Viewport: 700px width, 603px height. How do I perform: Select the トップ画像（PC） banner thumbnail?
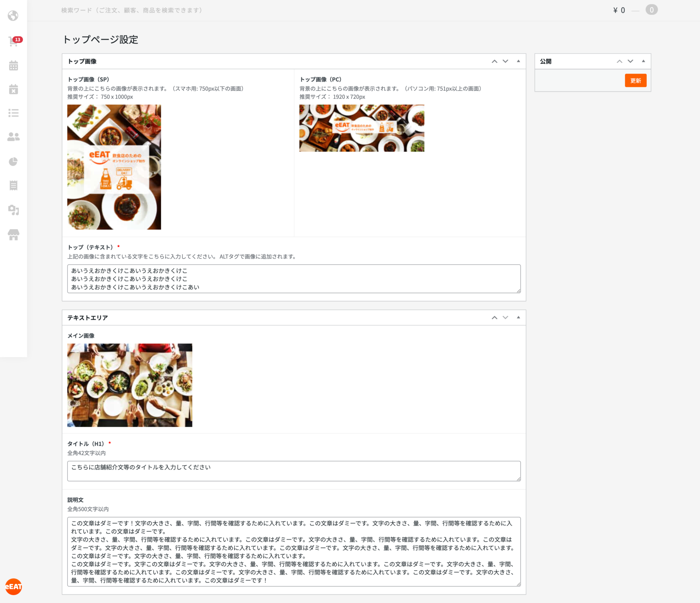362,128
